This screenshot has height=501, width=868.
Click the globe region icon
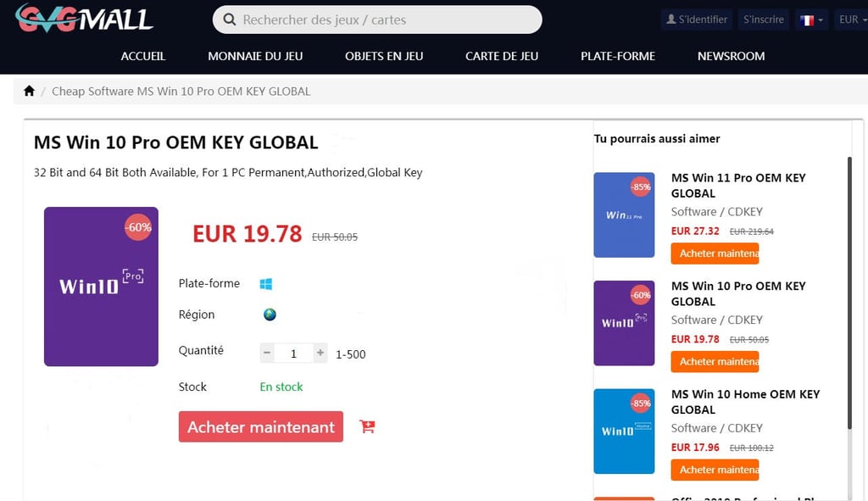[270, 315]
